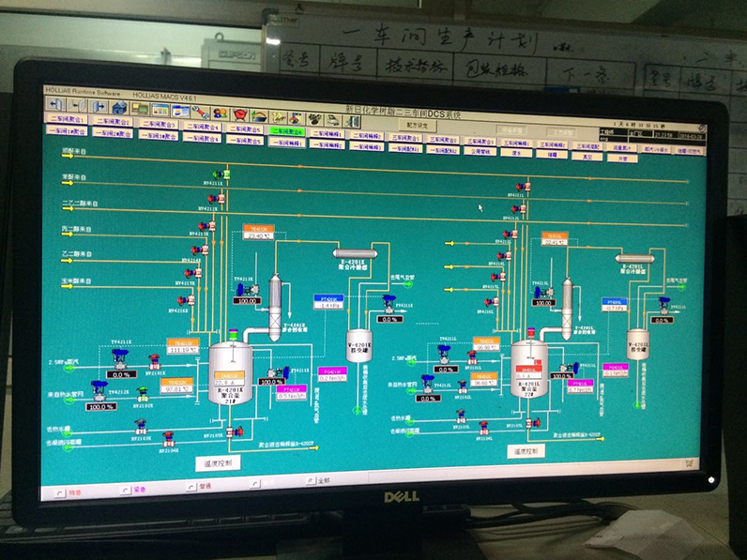Click the round icon at toolbar right end
Image resolution: width=747 pixels, height=560 pixels.
[x=702, y=128]
